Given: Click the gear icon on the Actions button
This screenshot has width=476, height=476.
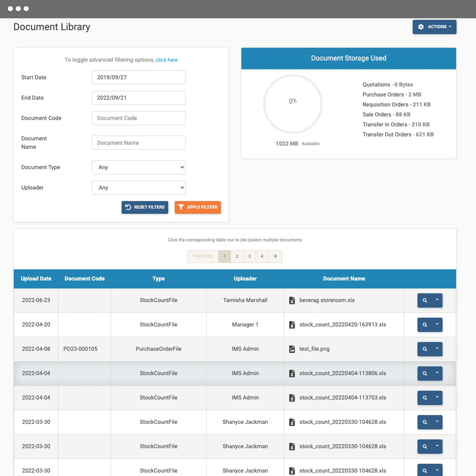Looking at the screenshot, I should click(421, 27).
